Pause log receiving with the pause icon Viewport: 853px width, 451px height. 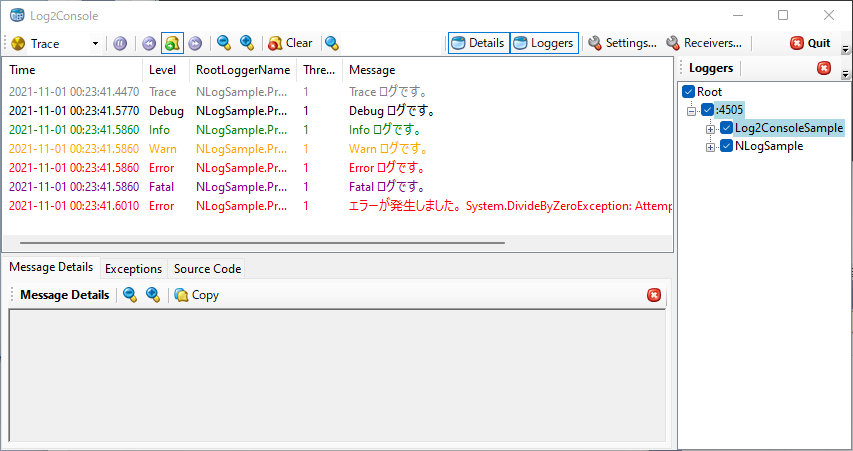click(x=120, y=43)
